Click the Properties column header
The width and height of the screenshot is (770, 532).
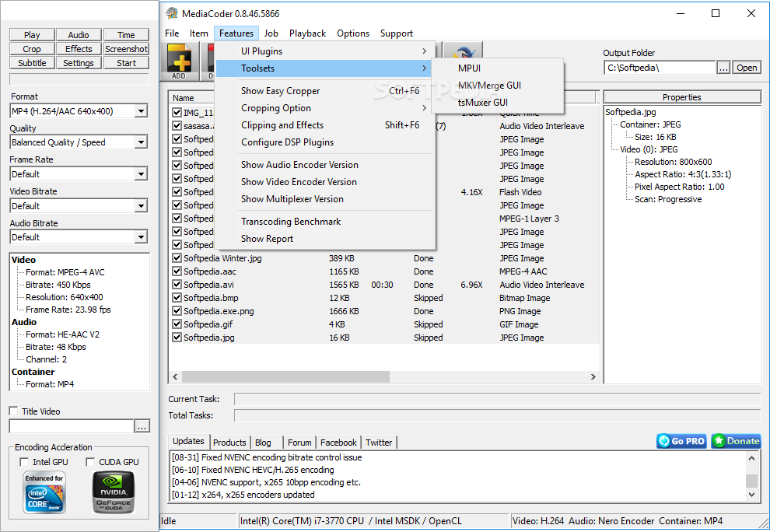[682, 97]
